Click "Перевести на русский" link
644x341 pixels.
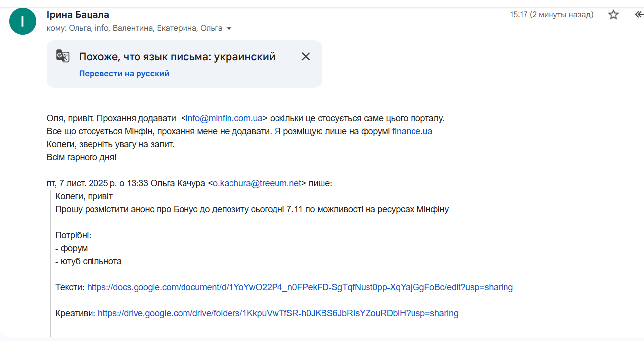[124, 73]
